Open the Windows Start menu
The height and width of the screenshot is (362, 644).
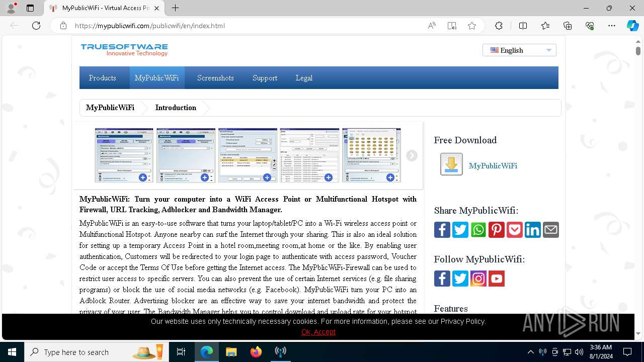point(12,352)
